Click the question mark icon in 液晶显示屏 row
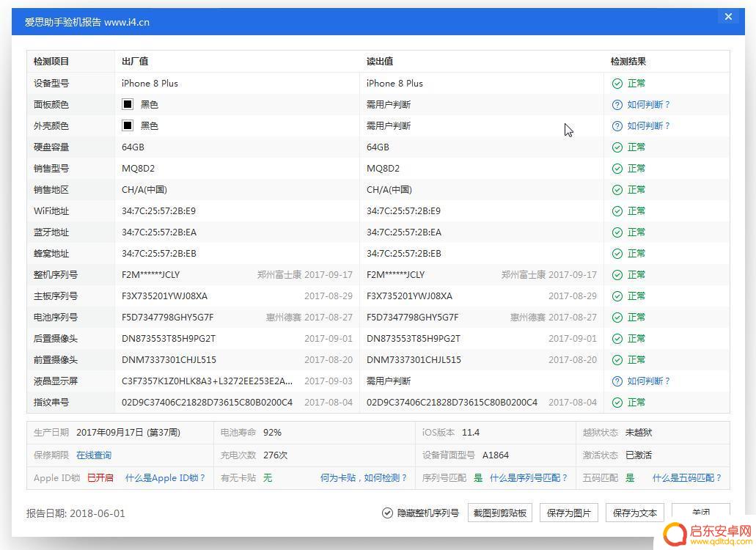The width and height of the screenshot is (756, 550). coord(617,381)
